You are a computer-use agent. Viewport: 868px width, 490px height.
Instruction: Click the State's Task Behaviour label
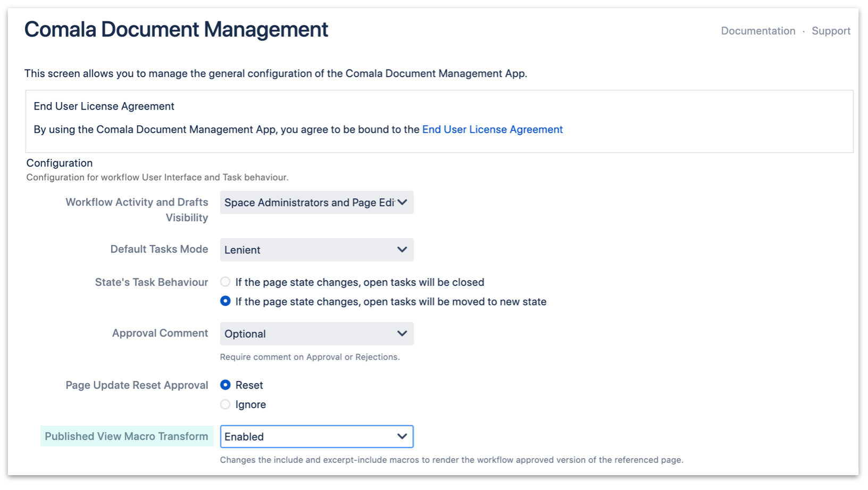pos(152,282)
